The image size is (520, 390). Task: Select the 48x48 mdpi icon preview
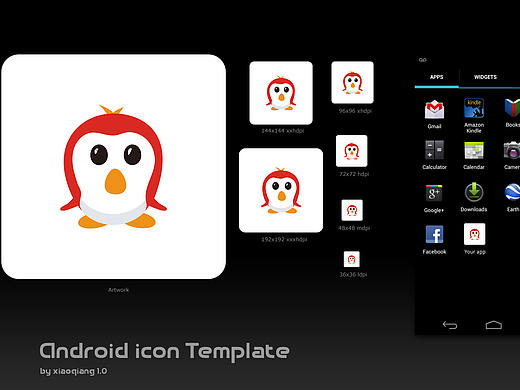click(352, 210)
